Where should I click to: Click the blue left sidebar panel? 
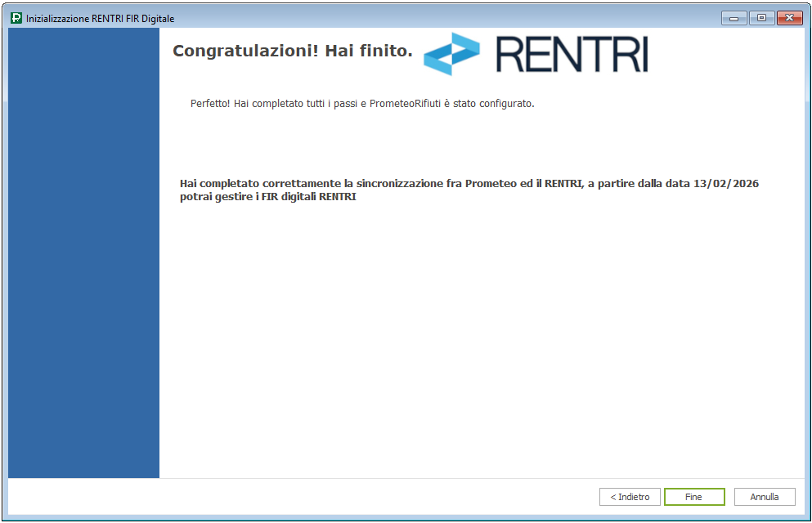tap(83, 253)
